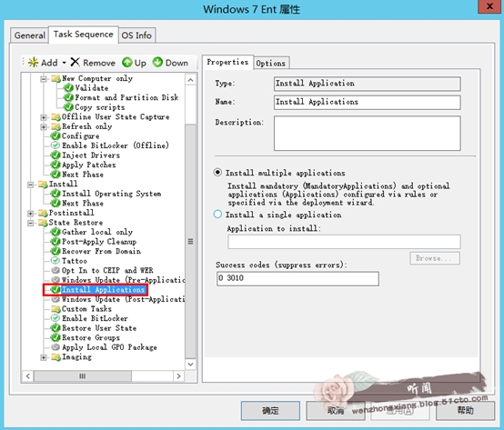This screenshot has height=430, width=504.
Task: Collapse the Install group
Action: pos(31,185)
